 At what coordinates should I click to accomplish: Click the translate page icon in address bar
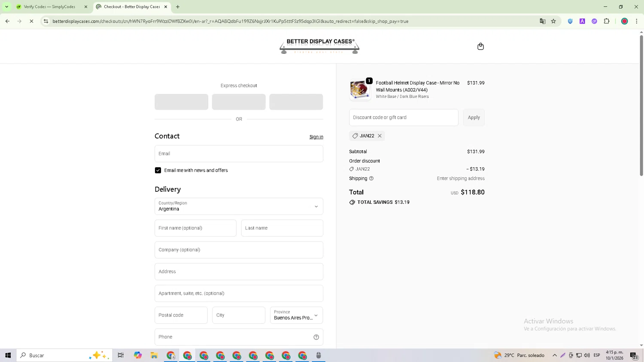pos(543,21)
